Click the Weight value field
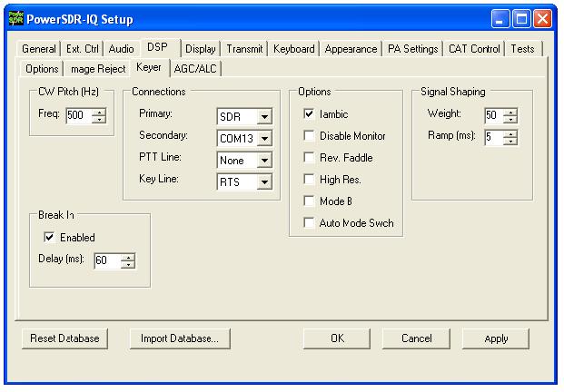The image size is (564, 392). (x=494, y=115)
